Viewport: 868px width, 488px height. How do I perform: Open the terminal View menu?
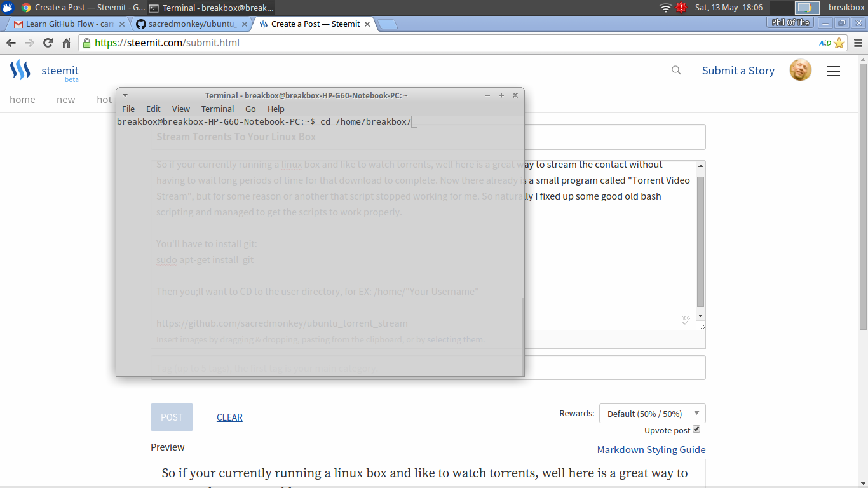(181, 109)
